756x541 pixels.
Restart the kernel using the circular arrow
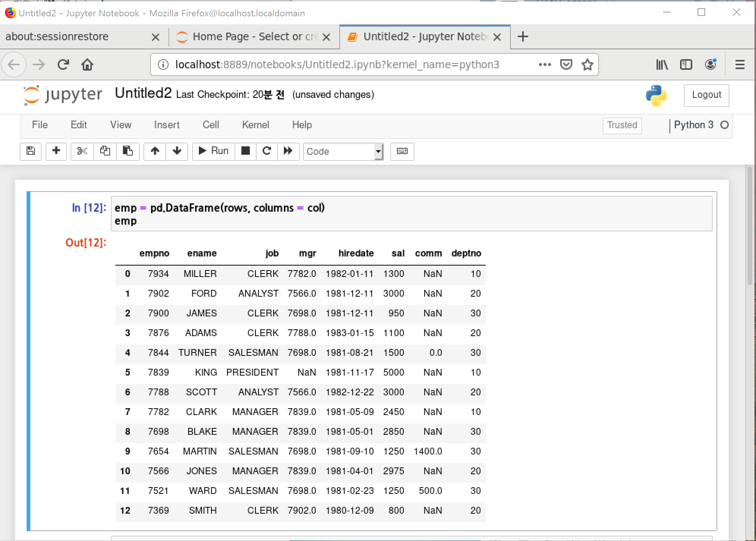point(267,151)
